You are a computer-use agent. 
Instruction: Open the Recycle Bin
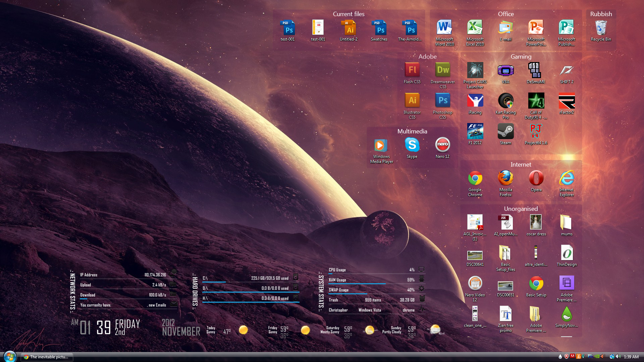point(601,27)
